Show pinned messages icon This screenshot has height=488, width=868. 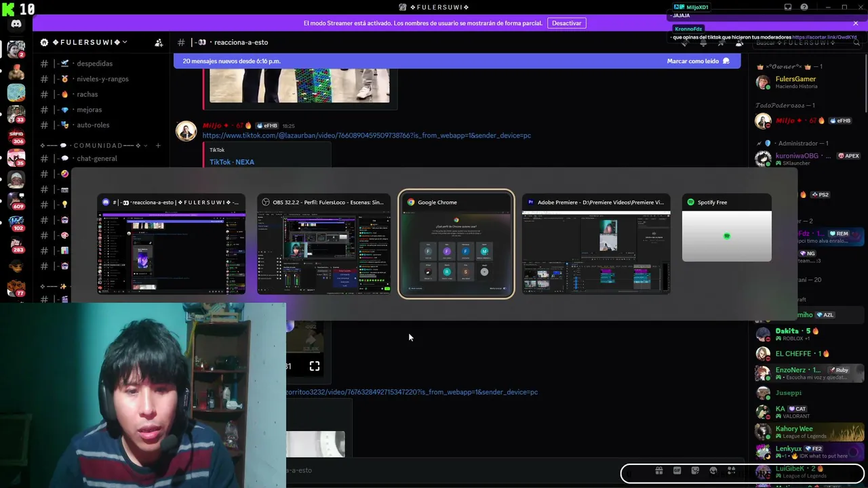[x=721, y=43]
